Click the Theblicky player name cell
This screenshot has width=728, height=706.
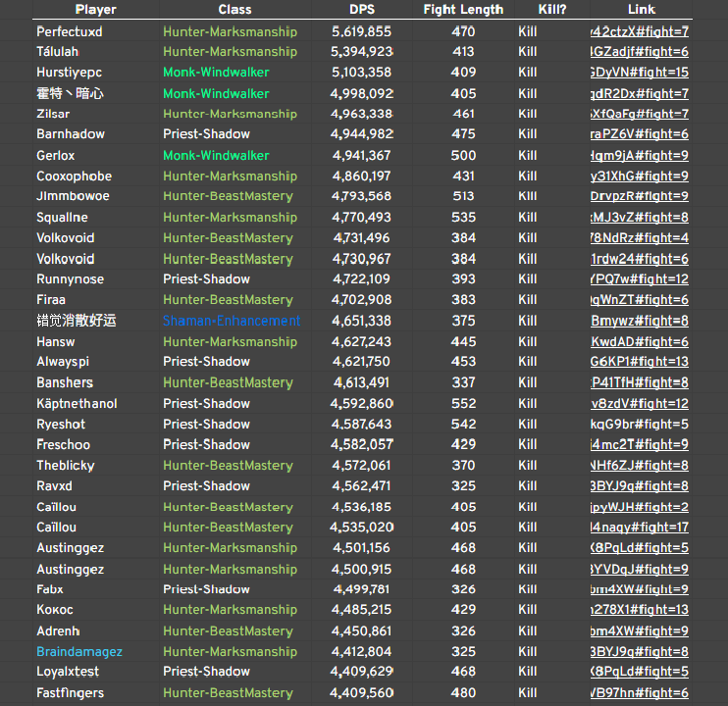(66, 465)
